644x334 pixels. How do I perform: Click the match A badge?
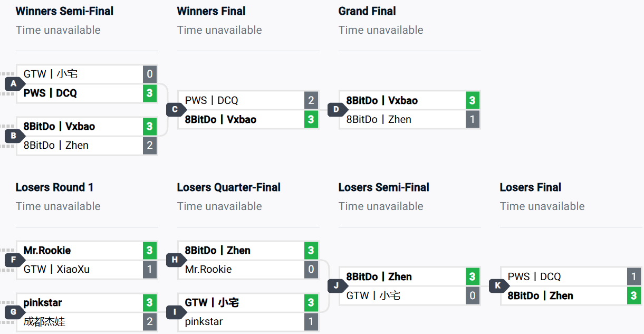pyautogui.click(x=14, y=83)
